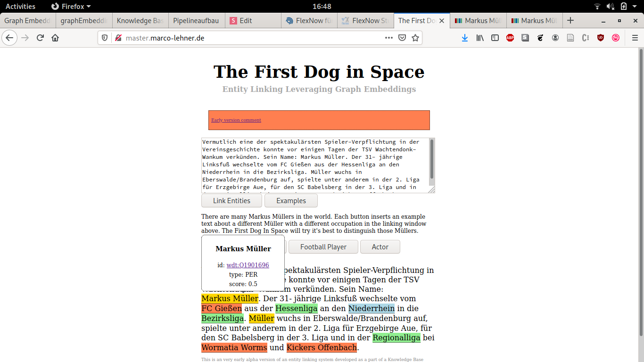Open a new browser tab
Image resolution: width=644 pixels, height=362 pixels.
[570, 20]
